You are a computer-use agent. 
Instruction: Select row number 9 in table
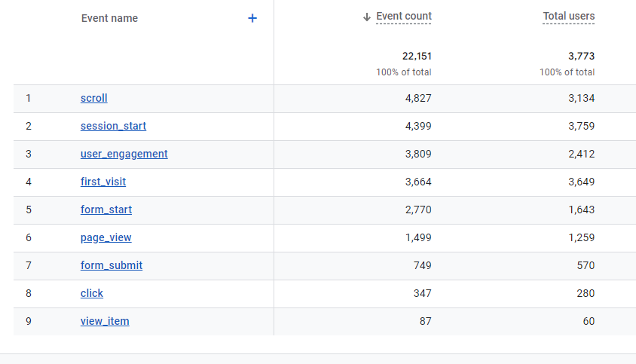[x=29, y=321]
